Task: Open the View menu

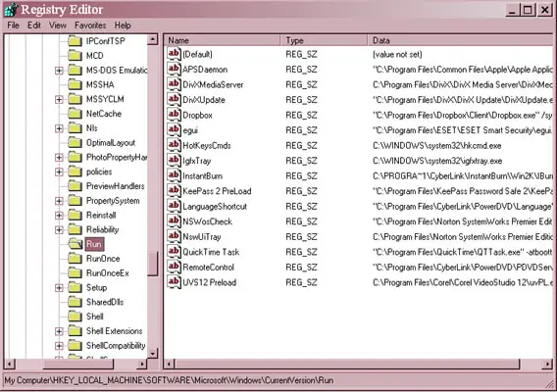Action: click(58, 25)
